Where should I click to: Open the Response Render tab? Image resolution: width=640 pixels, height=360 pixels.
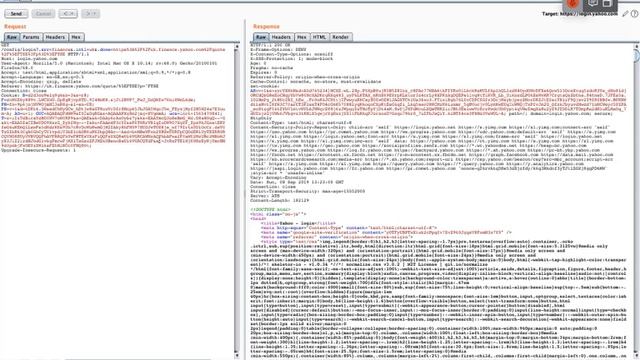point(340,37)
